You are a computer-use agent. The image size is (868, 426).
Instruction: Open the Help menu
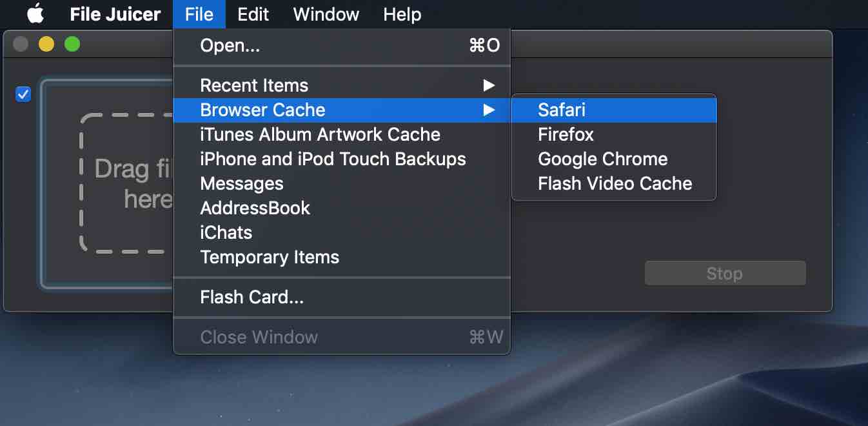[x=402, y=14]
